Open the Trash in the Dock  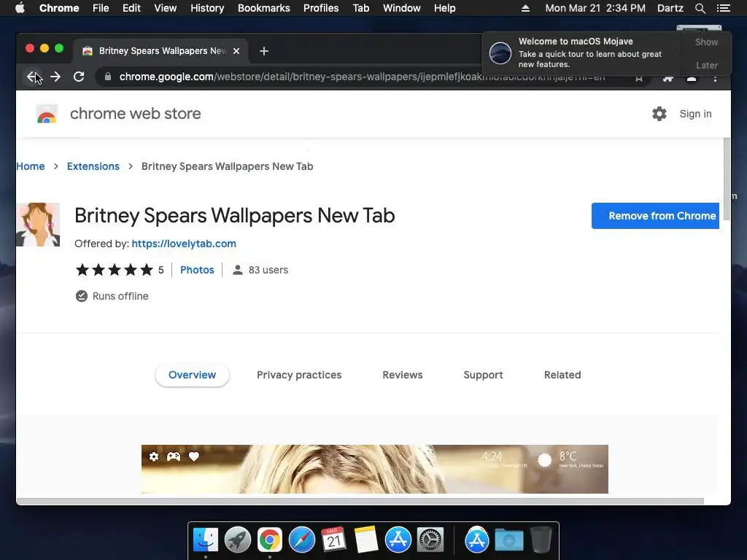click(x=541, y=540)
